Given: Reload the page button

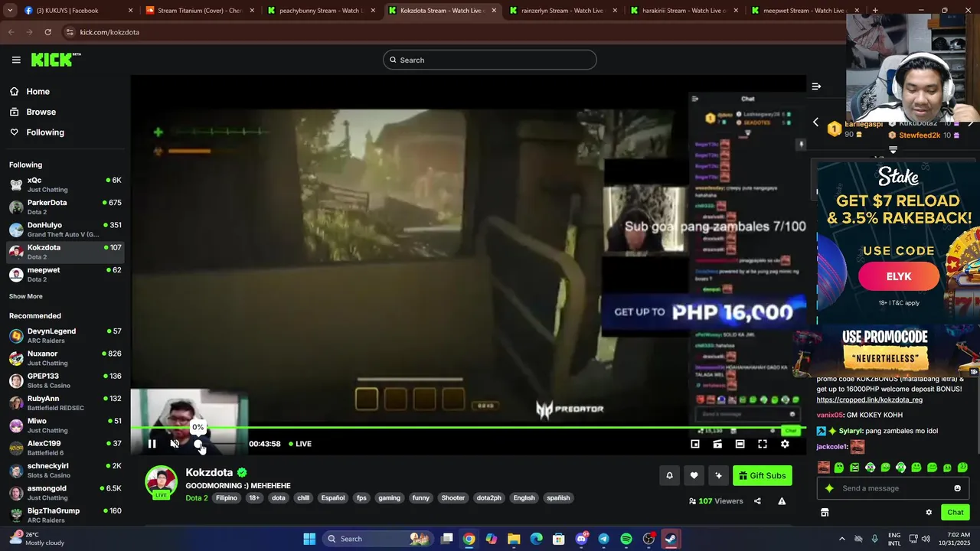Looking at the screenshot, I should 47,32.
